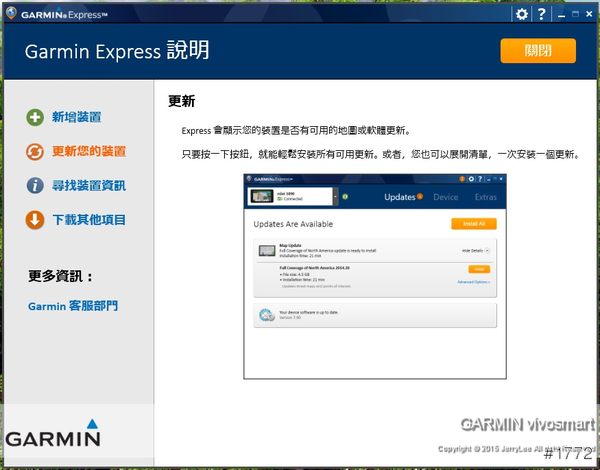The image size is (600, 470).
Task: Close the Garmin Express window
Action: (x=589, y=14)
